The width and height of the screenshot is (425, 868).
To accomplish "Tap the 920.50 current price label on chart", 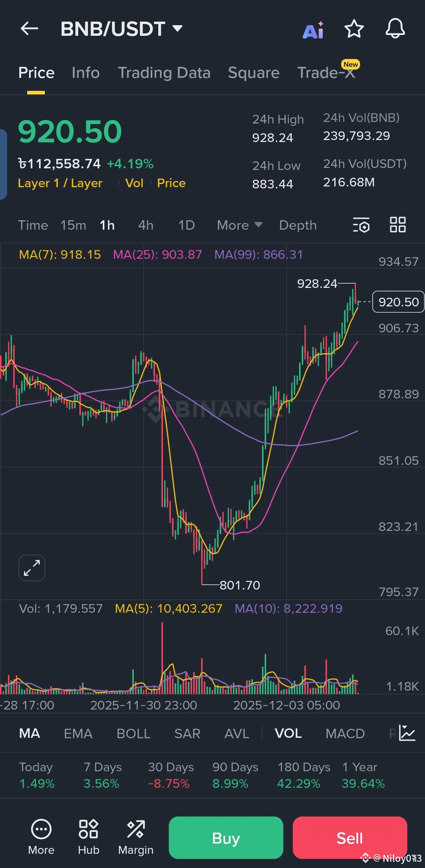I will pos(398,302).
